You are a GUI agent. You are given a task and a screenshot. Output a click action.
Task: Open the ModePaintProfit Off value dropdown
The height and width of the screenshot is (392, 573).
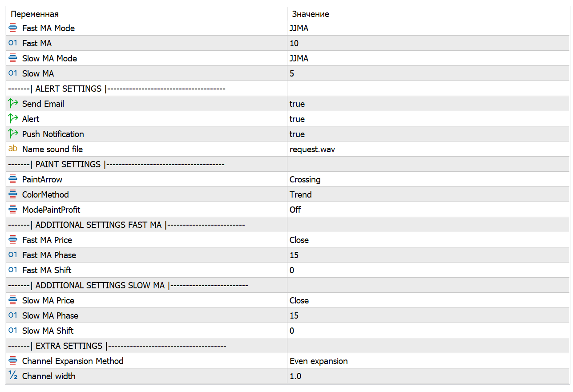tap(295, 210)
